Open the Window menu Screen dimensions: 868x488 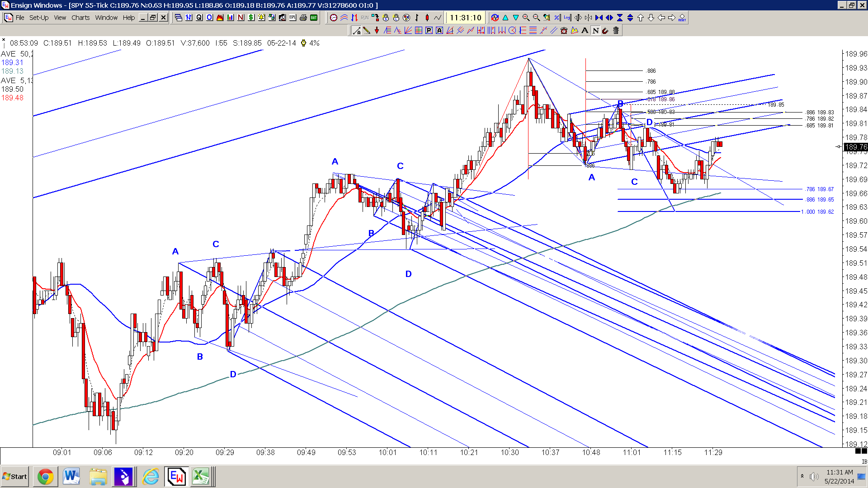click(106, 18)
